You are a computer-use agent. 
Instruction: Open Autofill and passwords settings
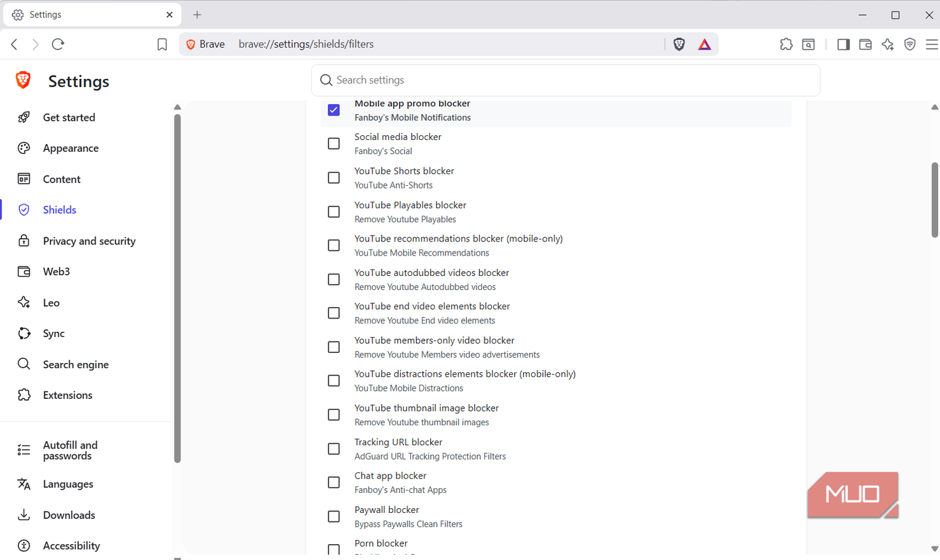pyautogui.click(x=70, y=451)
